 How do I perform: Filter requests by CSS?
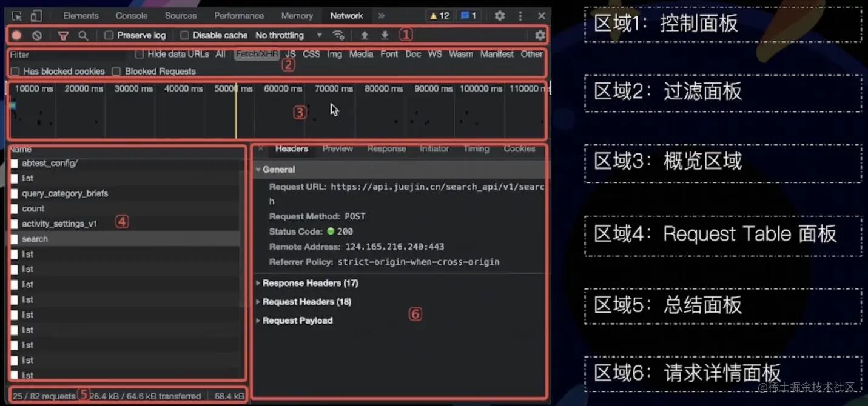point(311,54)
